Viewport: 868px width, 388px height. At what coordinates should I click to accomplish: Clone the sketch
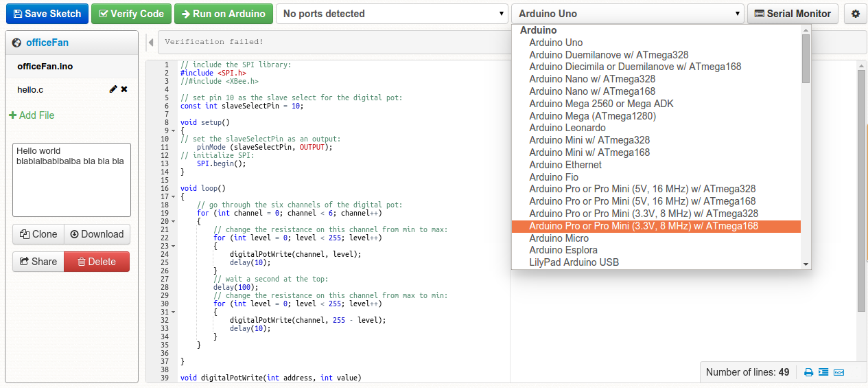[38, 234]
